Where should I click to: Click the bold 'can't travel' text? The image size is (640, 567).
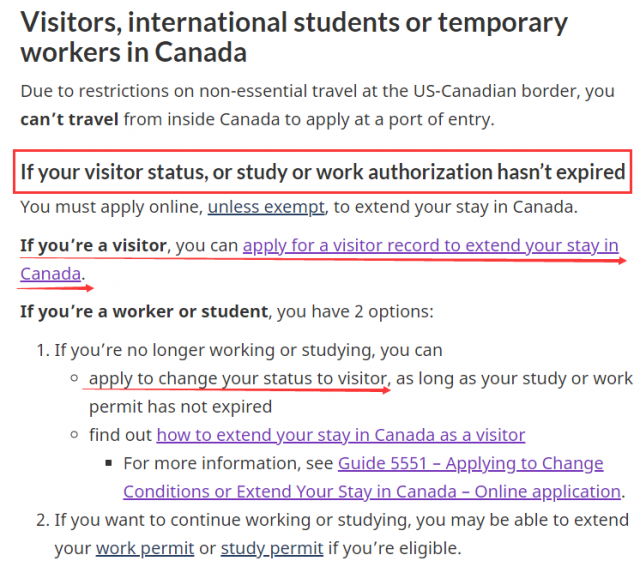[x=69, y=120]
